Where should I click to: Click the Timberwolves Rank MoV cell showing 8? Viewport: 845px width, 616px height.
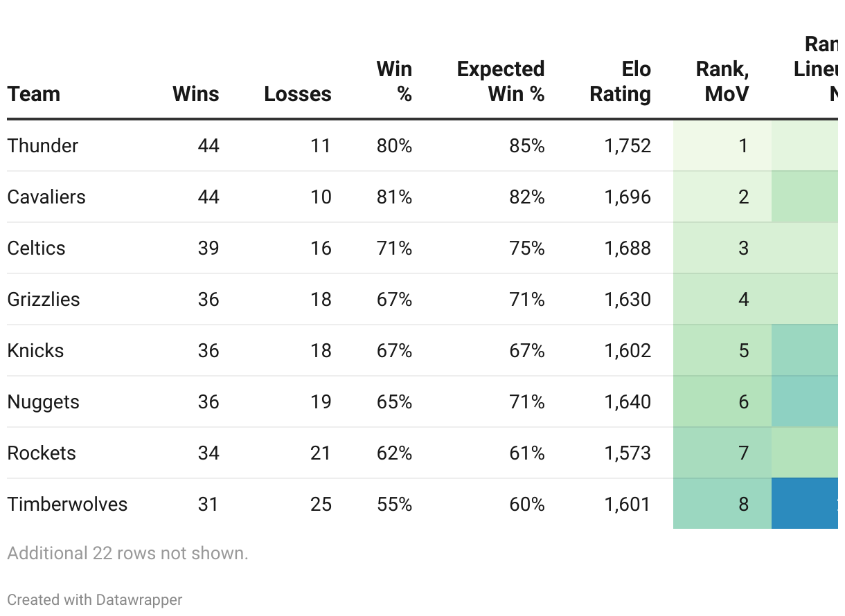point(743,505)
